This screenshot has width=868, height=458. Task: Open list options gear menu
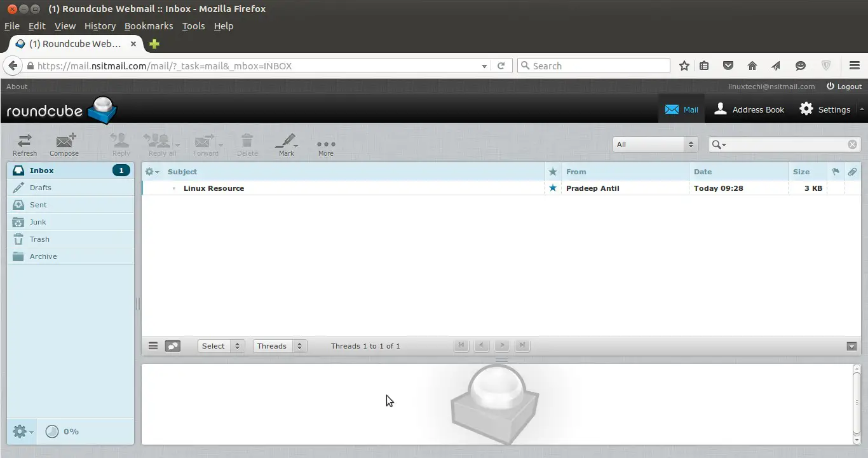coord(152,172)
